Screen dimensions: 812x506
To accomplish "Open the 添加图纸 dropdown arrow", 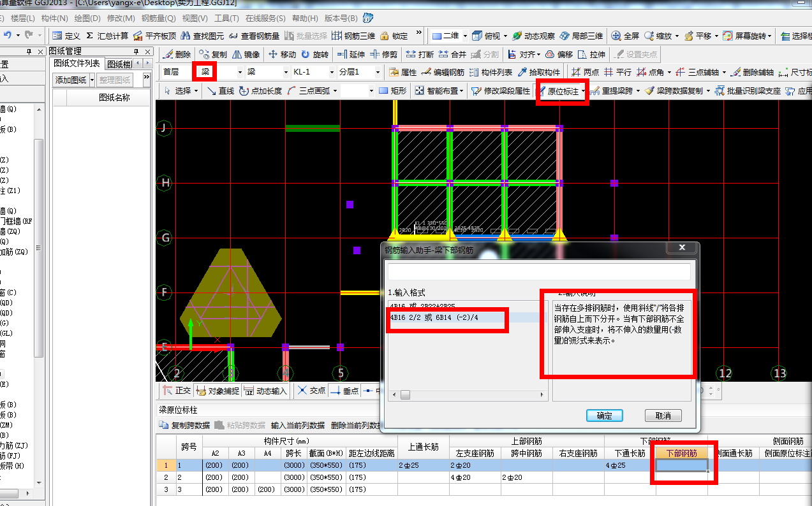I will click(92, 80).
